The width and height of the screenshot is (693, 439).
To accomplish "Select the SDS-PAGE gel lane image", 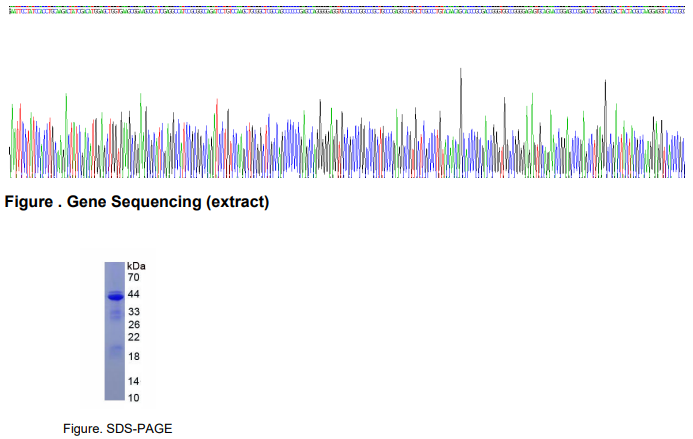I will tap(114, 330).
